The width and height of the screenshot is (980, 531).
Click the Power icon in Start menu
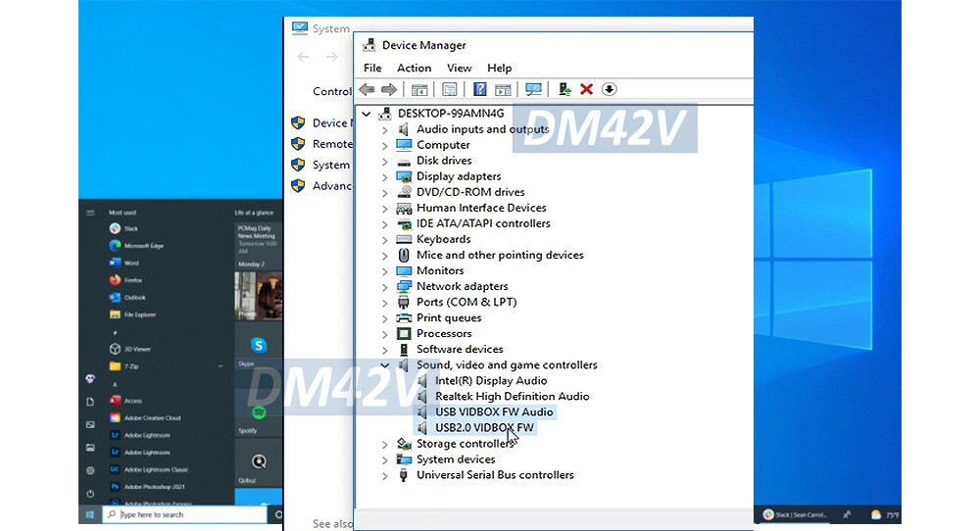pyautogui.click(x=90, y=493)
